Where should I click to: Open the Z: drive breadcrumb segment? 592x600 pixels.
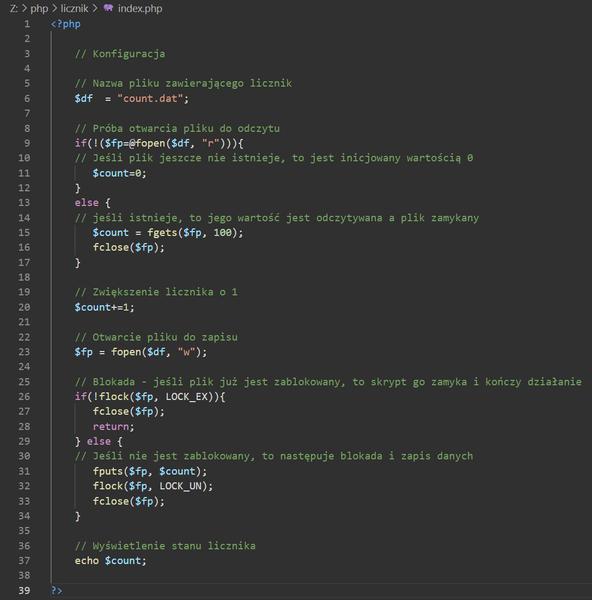coord(14,8)
